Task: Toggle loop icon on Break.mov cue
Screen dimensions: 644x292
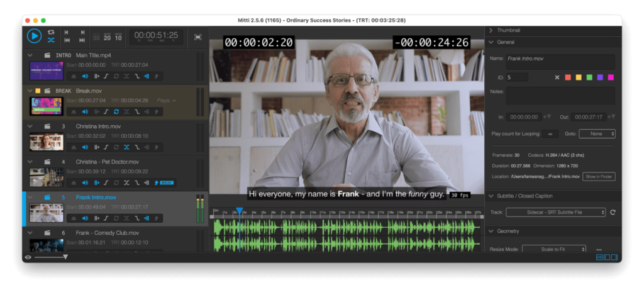Action: click(x=116, y=111)
